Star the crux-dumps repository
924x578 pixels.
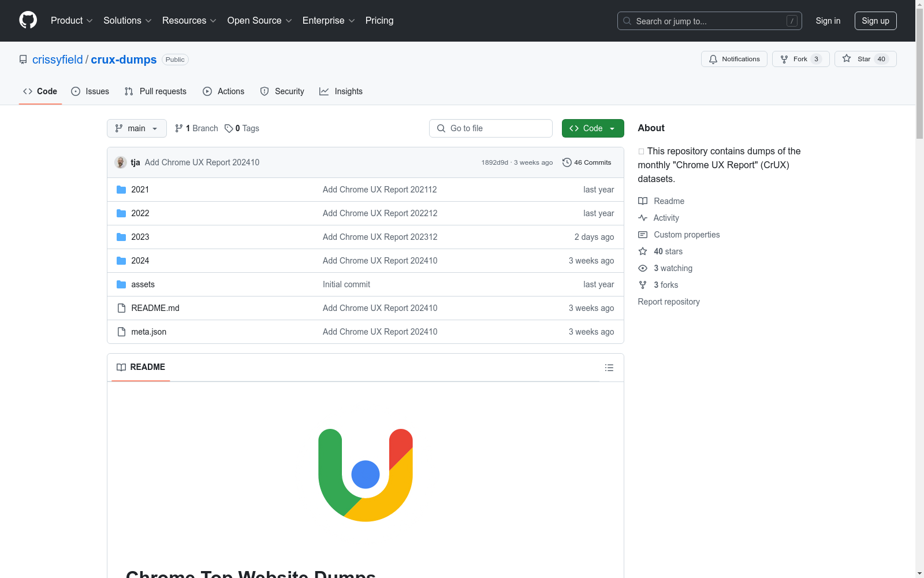(865, 59)
